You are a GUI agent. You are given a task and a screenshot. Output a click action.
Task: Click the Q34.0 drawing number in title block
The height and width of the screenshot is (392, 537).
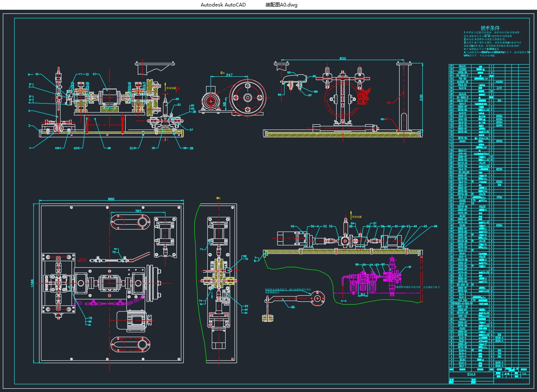click(x=471, y=374)
